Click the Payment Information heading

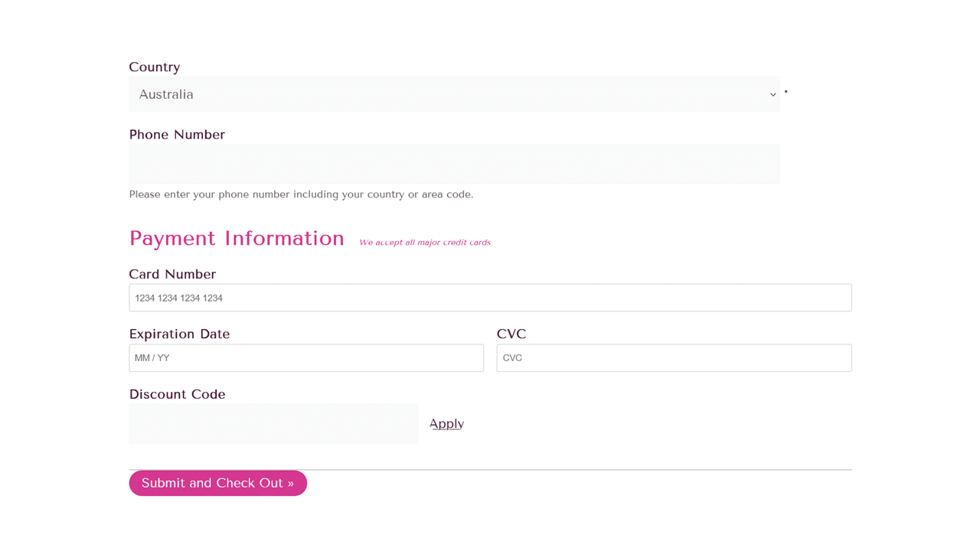pyautogui.click(x=237, y=238)
